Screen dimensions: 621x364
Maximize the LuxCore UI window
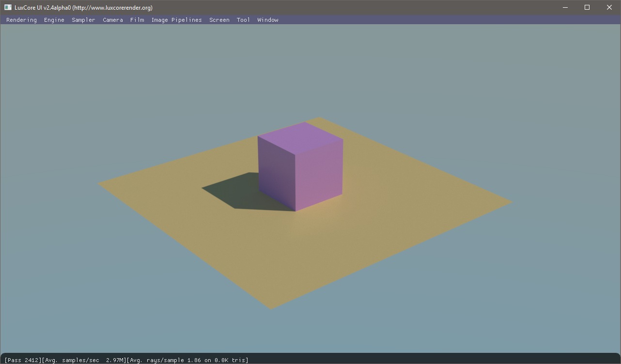(x=587, y=7)
